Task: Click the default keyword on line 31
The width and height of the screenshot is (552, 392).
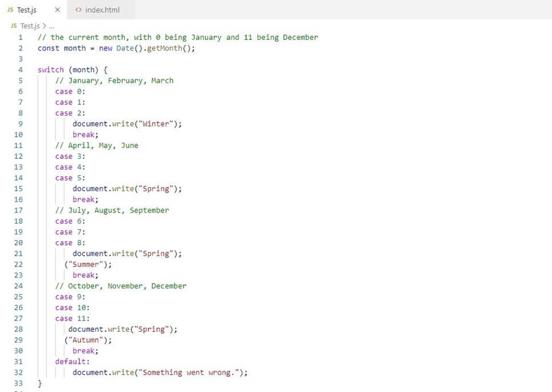Action: click(x=69, y=361)
